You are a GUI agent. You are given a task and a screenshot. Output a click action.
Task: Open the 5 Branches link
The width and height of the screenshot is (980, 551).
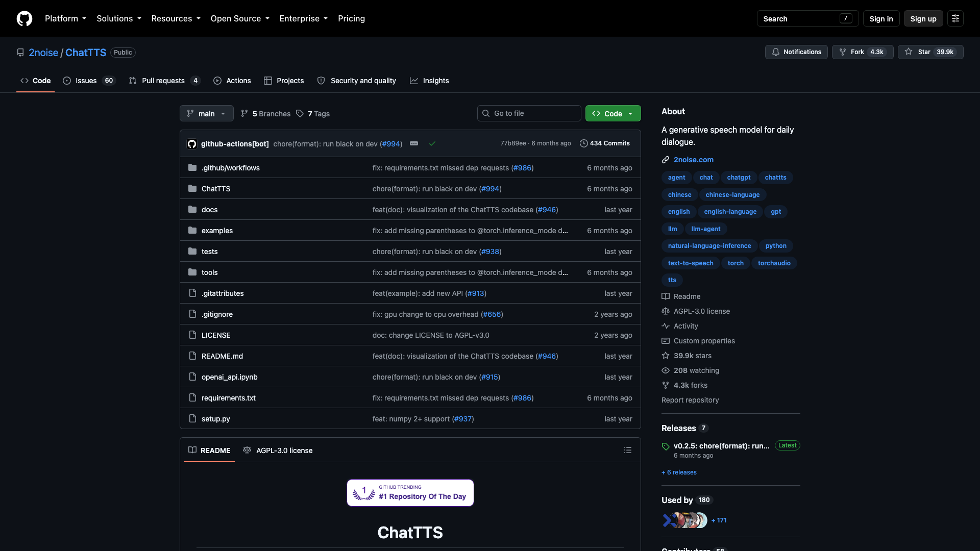[265, 113]
